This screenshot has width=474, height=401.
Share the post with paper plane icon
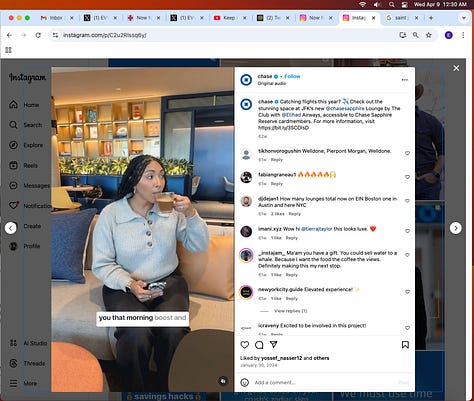(x=273, y=344)
